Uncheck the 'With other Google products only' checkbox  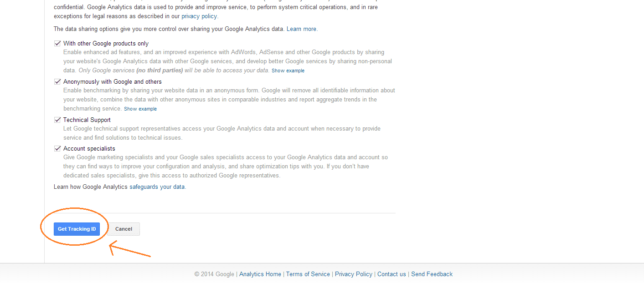57,44
